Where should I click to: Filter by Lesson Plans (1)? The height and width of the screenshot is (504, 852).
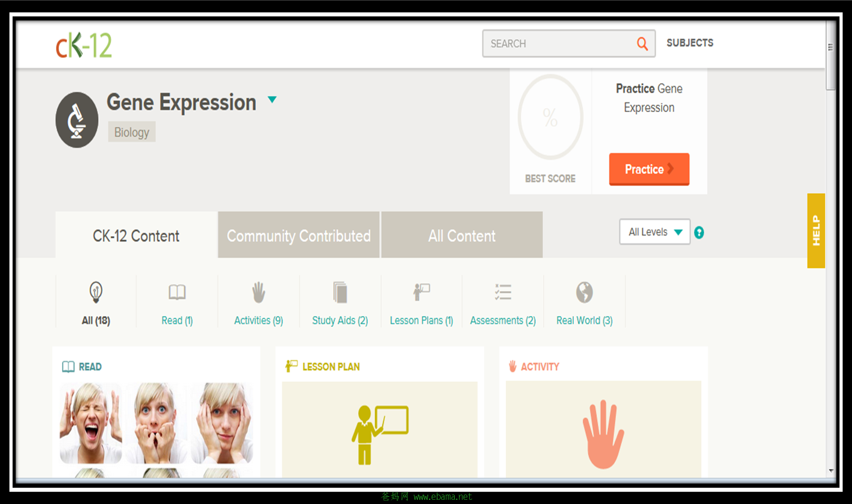(x=421, y=321)
